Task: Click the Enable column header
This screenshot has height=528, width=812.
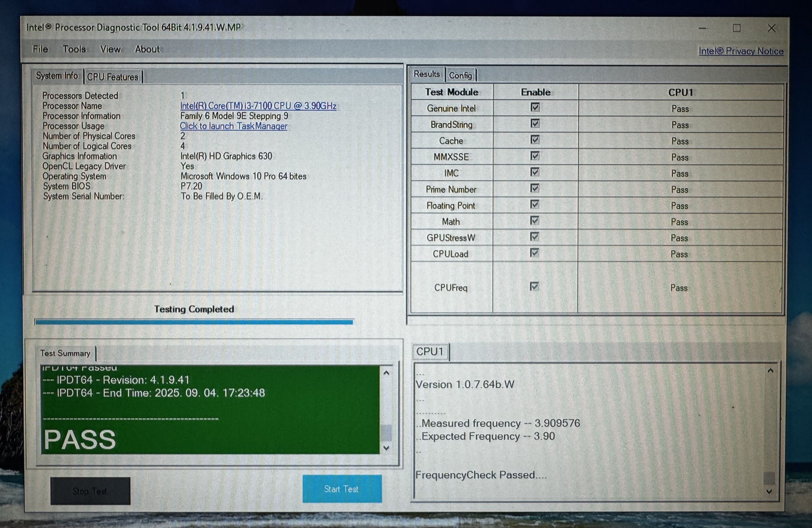Action: 536,92
